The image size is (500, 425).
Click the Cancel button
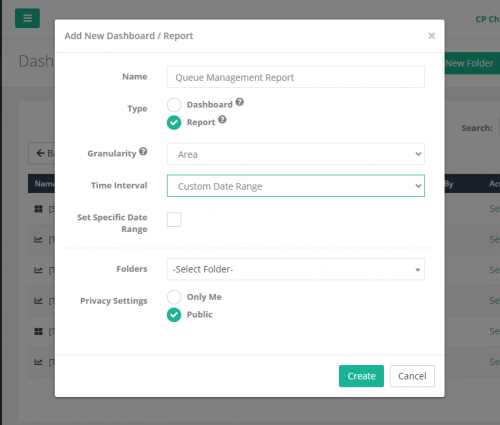point(412,376)
